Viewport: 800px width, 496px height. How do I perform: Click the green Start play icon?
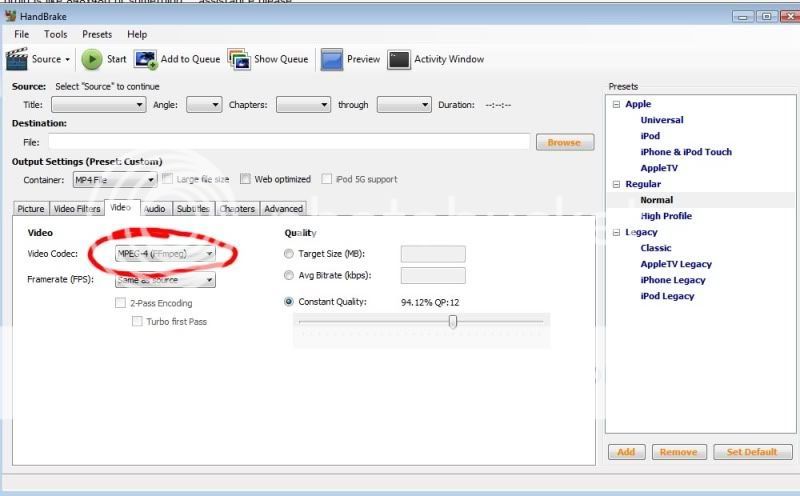point(92,59)
